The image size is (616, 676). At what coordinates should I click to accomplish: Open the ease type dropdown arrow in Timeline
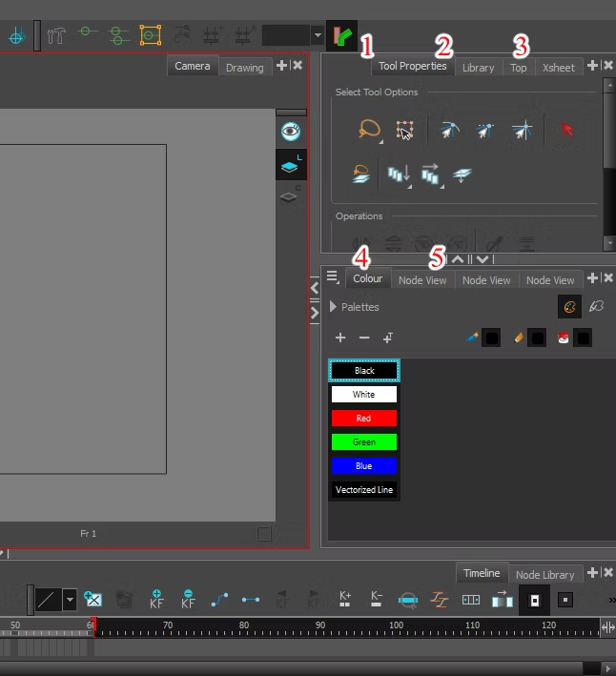click(70, 600)
